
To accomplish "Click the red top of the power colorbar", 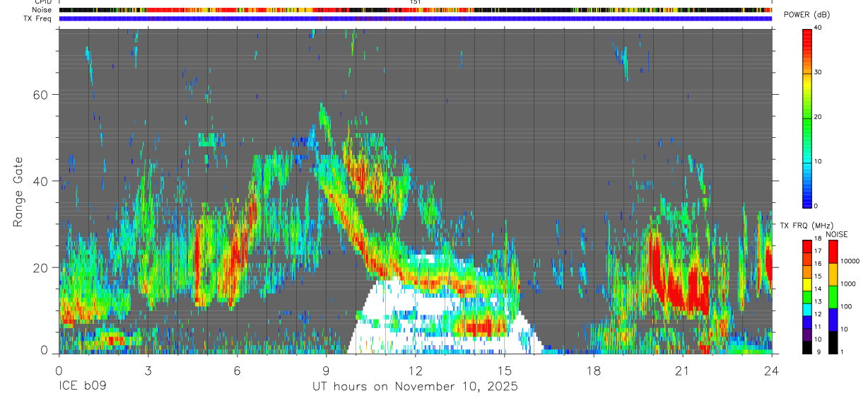I will pos(807,39).
